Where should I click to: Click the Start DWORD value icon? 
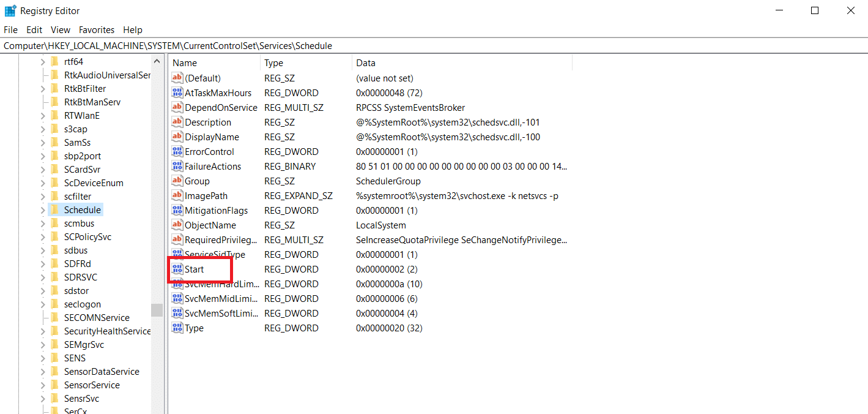[x=177, y=269]
